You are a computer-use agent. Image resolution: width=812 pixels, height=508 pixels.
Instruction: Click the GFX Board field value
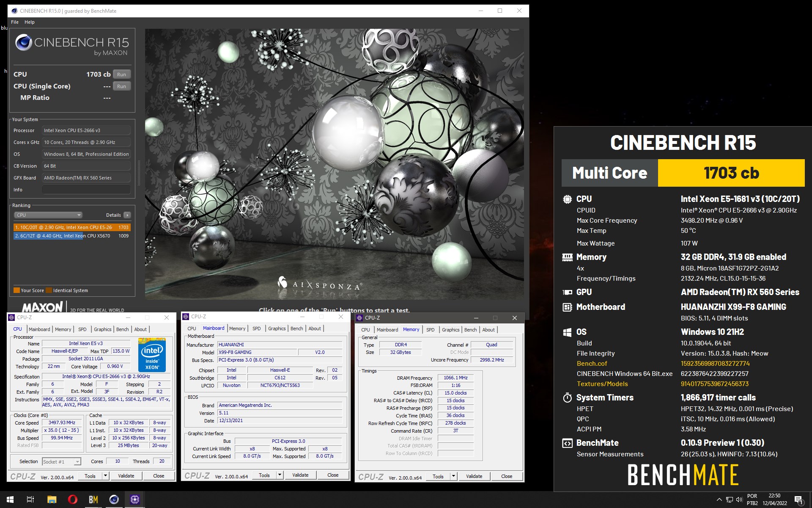(x=86, y=178)
